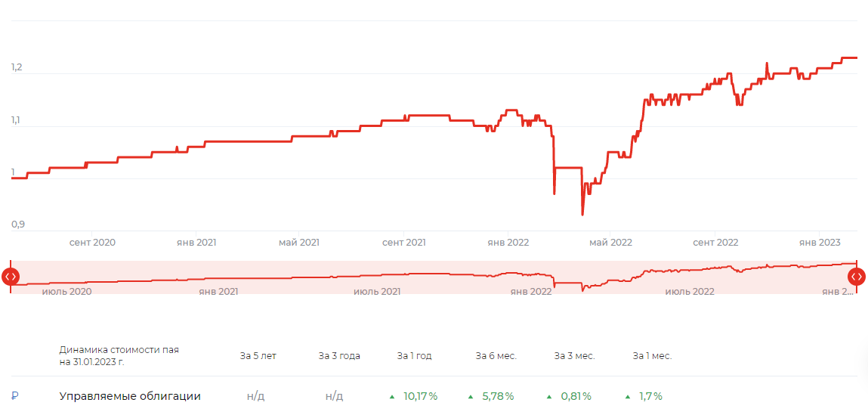Click "сент 2020" on the chart axis
Viewport: 868px width, 415px height.
(92, 243)
